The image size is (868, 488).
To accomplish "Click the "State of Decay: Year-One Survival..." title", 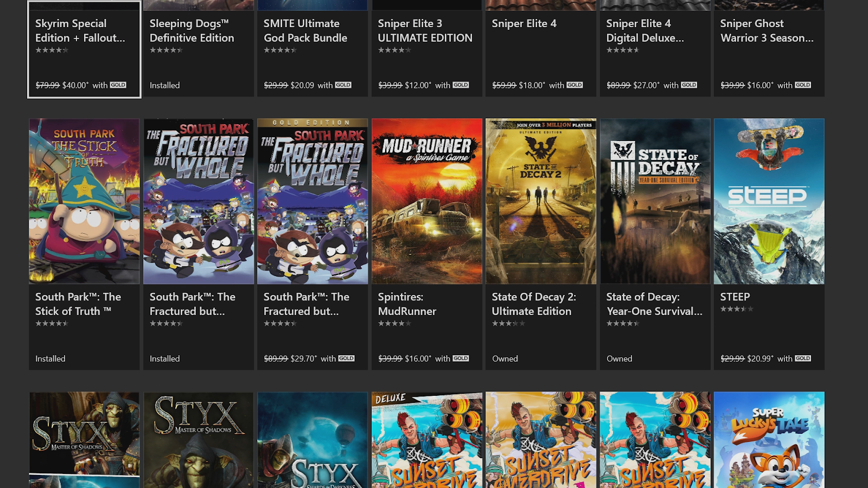I will 654,304.
